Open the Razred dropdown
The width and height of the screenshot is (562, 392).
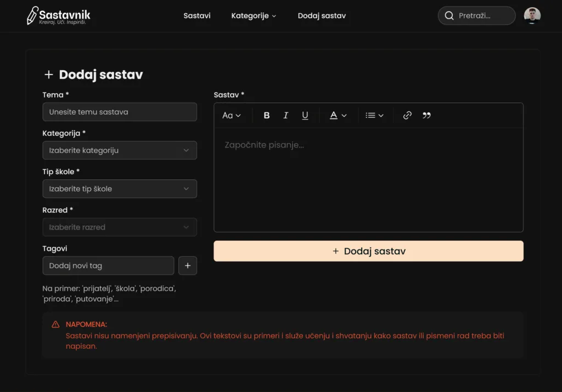[119, 227]
